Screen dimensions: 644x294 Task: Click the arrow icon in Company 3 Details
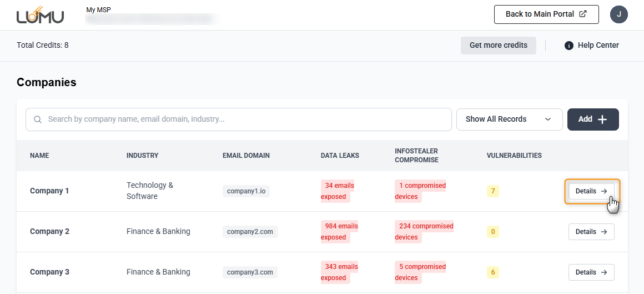click(x=604, y=272)
